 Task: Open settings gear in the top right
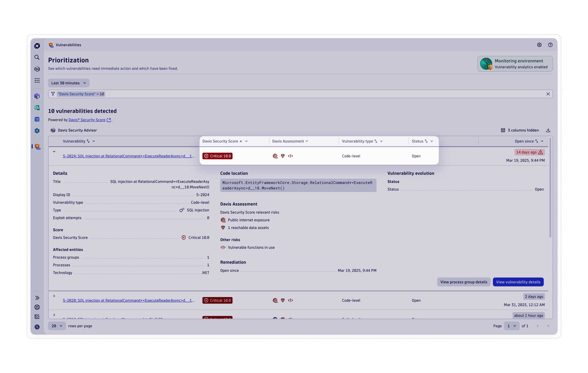point(539,45)
